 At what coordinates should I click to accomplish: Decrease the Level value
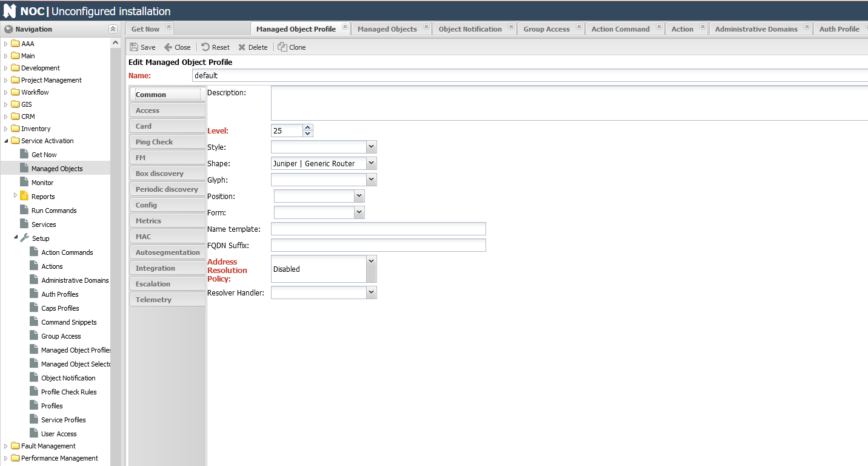point(308,133)
